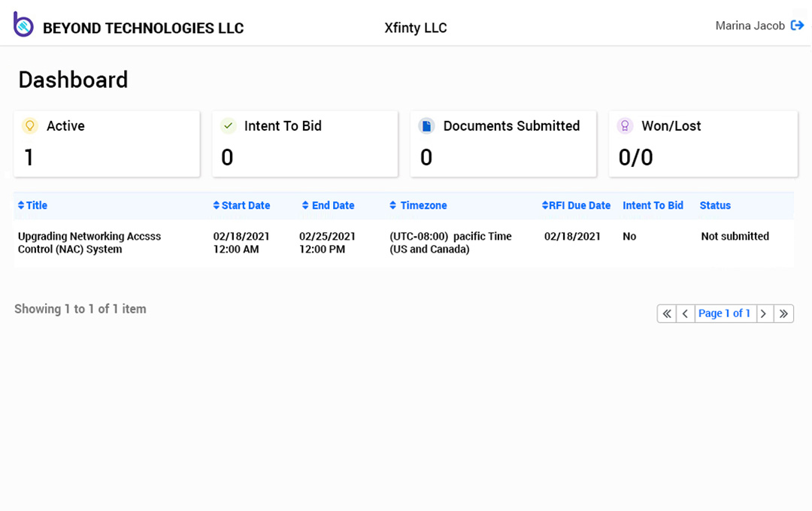This screenshot has height=511, width=812.
Task: Open the Marina Jacob user menu
Action: [750, 25]
